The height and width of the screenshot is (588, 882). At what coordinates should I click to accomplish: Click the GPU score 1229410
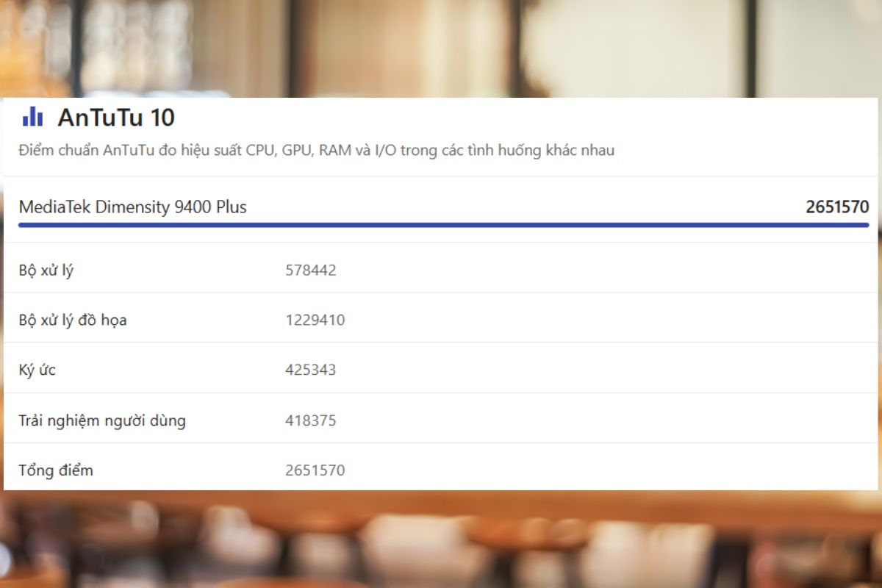tap(315, 320)
